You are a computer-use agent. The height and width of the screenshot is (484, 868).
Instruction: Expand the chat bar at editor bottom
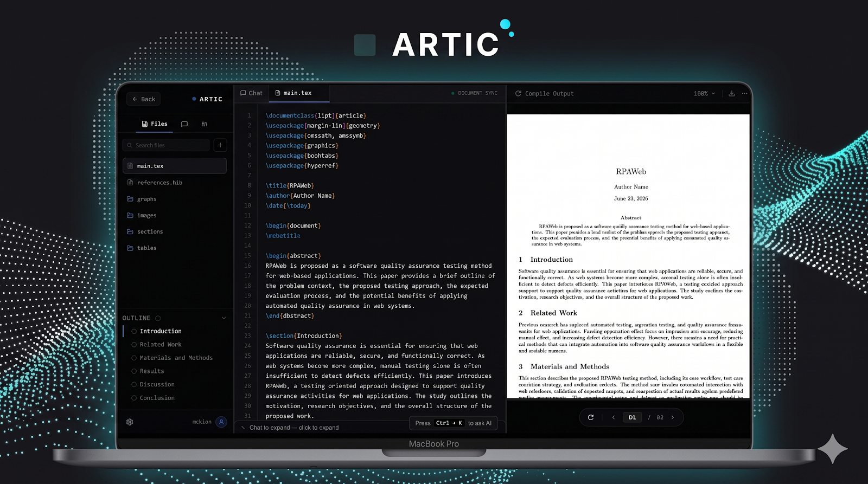click(x=293, y=428)
